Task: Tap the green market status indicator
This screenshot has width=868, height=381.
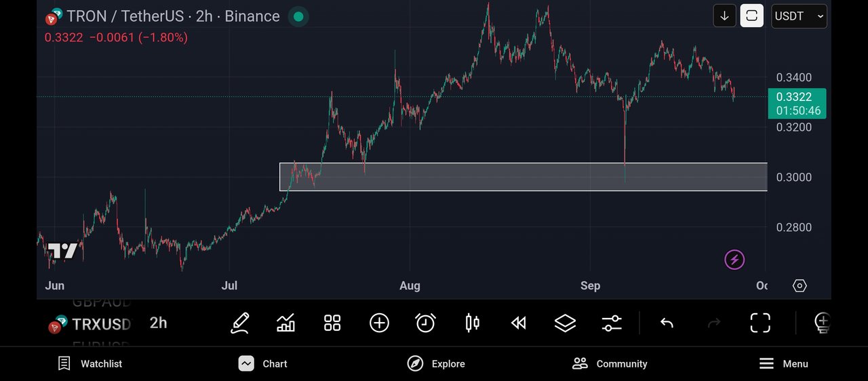Action: point(297,16)
